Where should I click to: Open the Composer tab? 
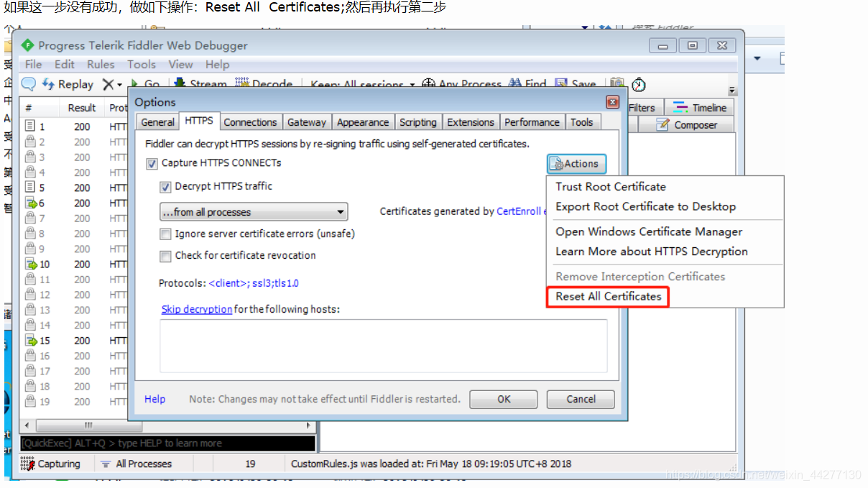click(x=687, y=125)
